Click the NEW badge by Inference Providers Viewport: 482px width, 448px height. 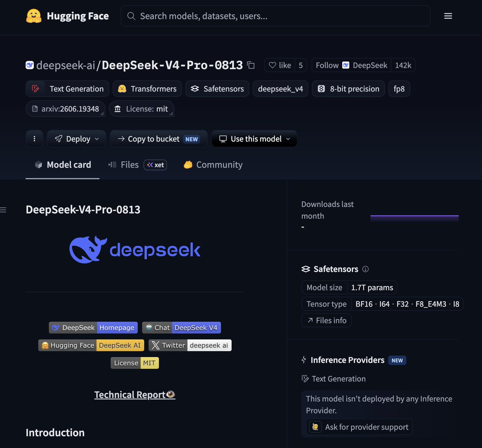397,360
